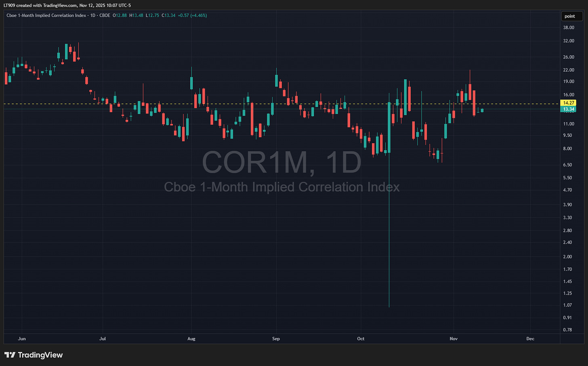Click the Oct label on time axis

[361, 339]
